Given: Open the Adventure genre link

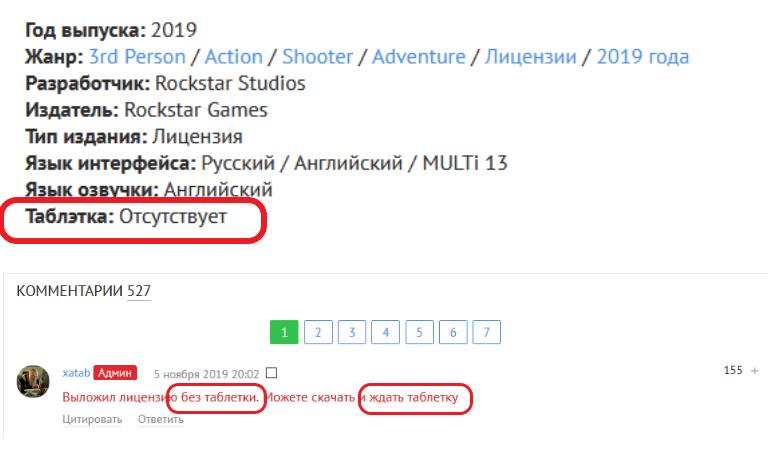Looking at the screenshot, I should pyautogui.click(x=418, y=57).
